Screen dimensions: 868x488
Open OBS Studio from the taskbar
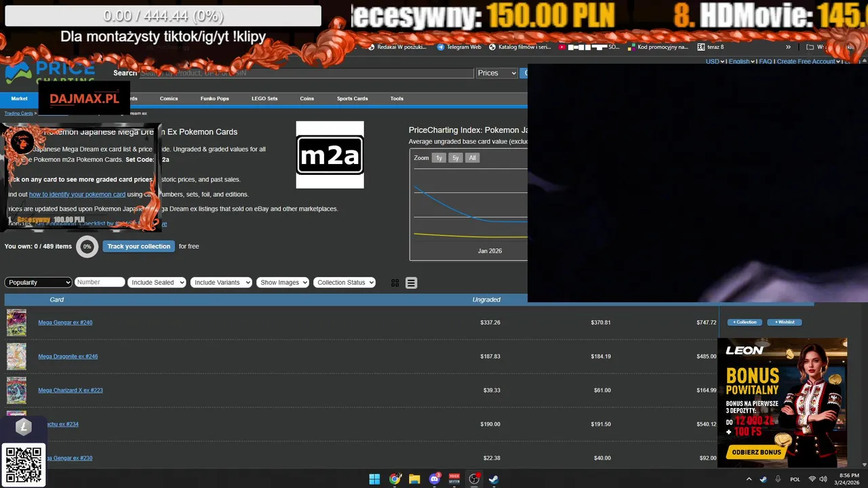[x=475, y=479]
